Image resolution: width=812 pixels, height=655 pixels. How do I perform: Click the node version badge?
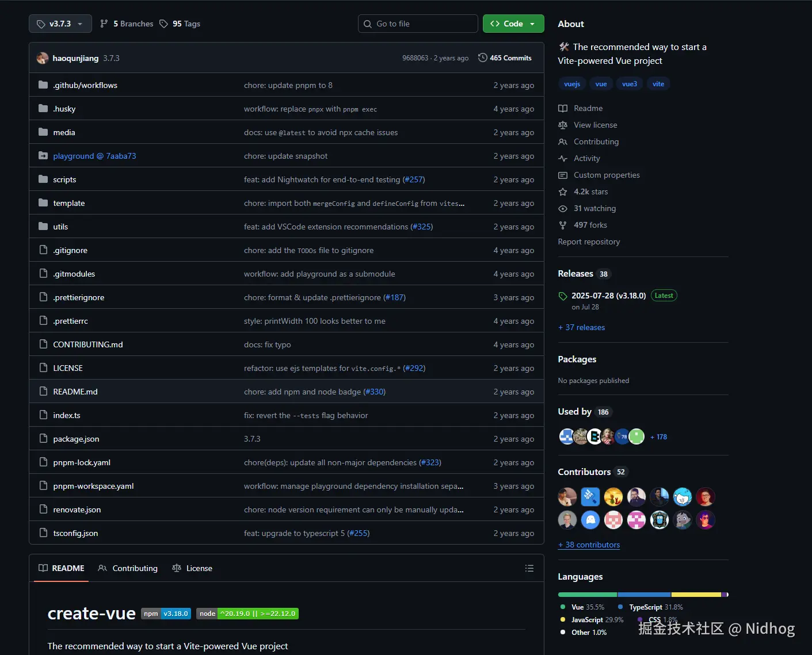pos(247,614)
